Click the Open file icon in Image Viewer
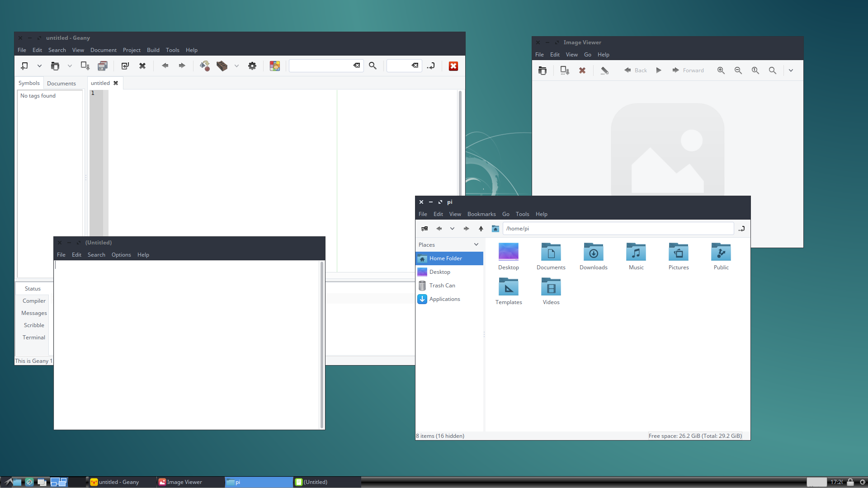868x488 pixels. pyautogui.click(x=542, y=70)
